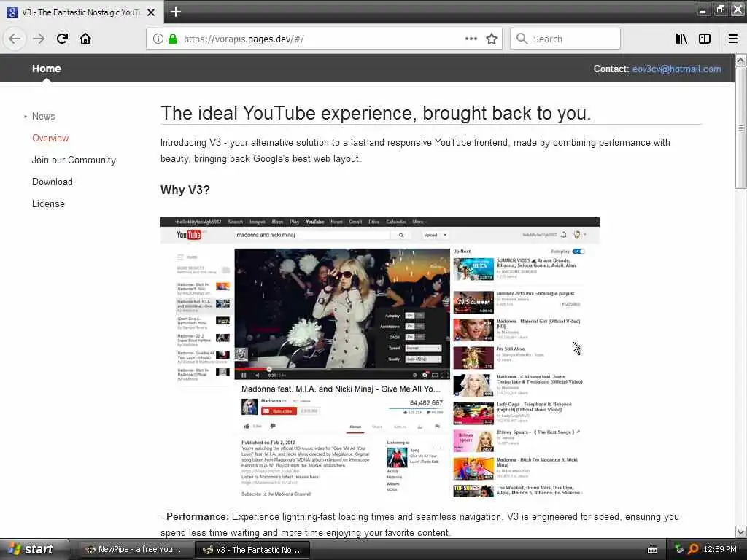
Task: Open the Windows start button
Action: tap(34, 549)
